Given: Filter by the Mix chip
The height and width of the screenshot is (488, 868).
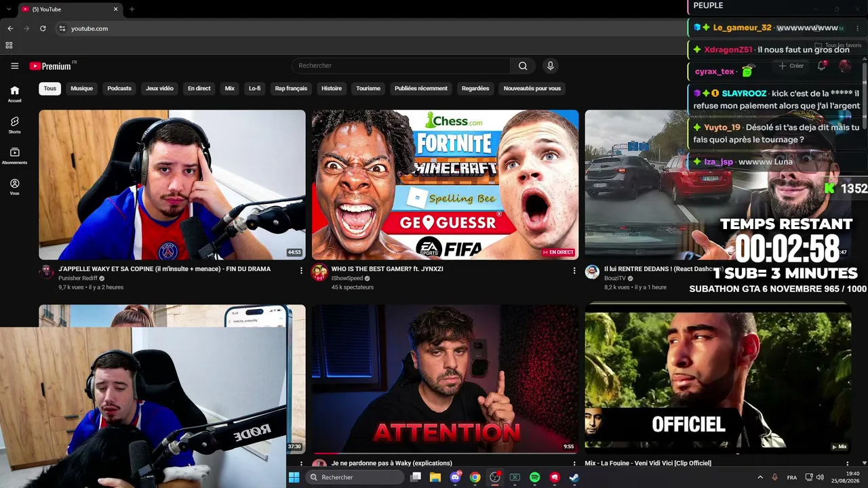Looking at the screenshot, I should pos(230,88).
